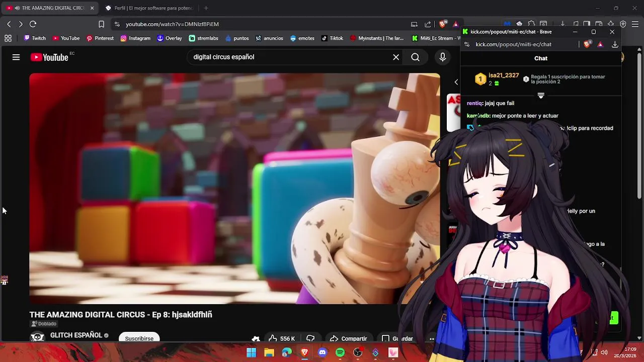
Task: Open the Instagram bookmark
Action: (135, 38)
